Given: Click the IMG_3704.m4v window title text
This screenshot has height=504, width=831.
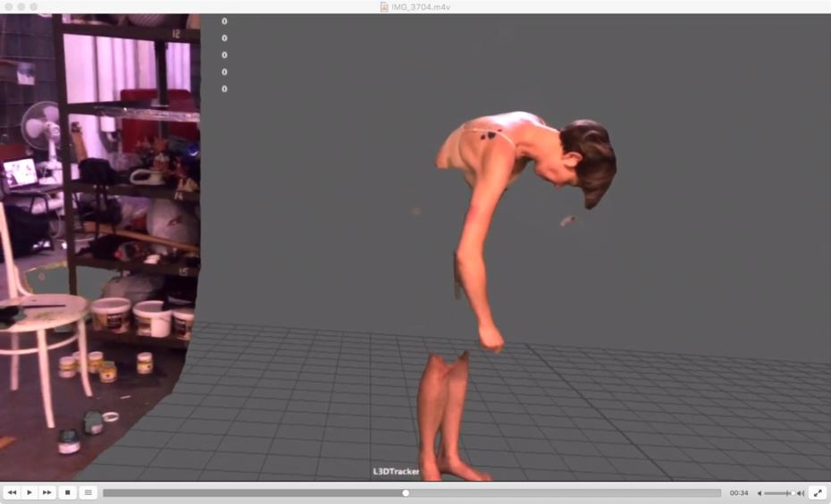Looking at the screenshot, I should click(421, 7).
